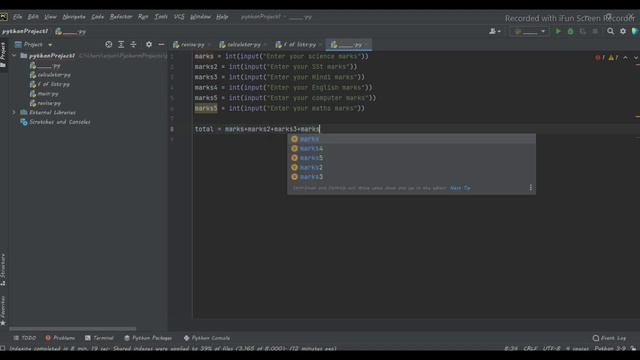Close the revise.py editor tab
The height and width of the screenshot is (360, 640).
point(209,44)
